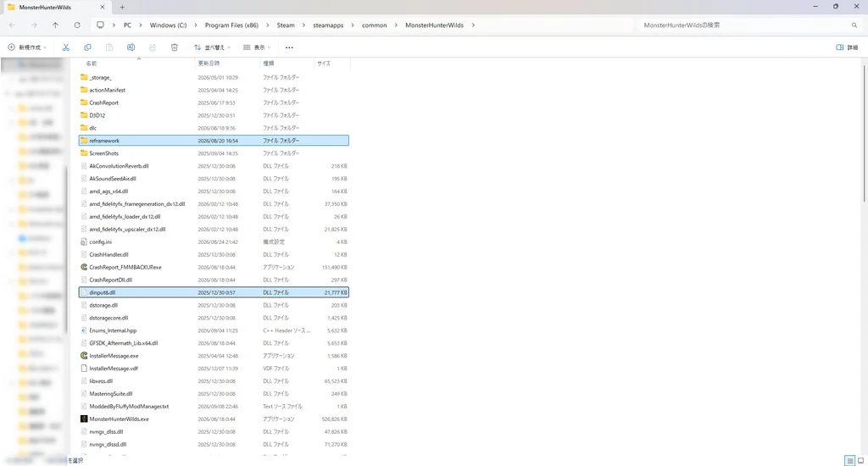This screenshot has height=466, width=868.
Task: Navigate to Windows (C:) in breadcrumb
Action: (169, 25)
